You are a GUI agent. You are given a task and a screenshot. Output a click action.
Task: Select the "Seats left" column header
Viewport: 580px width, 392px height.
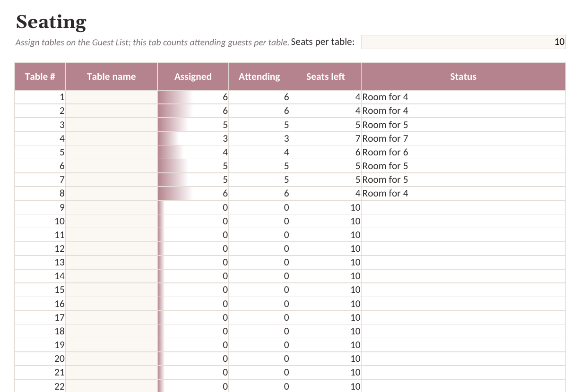pos(326,77)
